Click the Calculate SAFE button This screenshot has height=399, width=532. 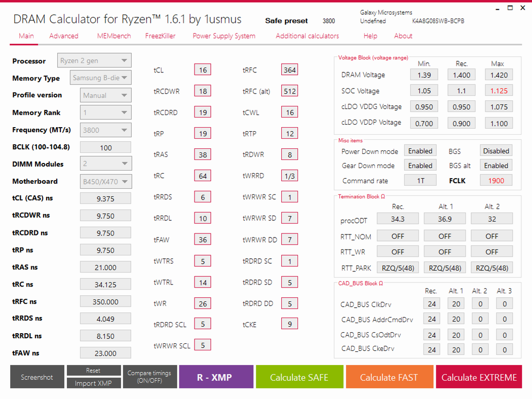click(x=299, y=376)
